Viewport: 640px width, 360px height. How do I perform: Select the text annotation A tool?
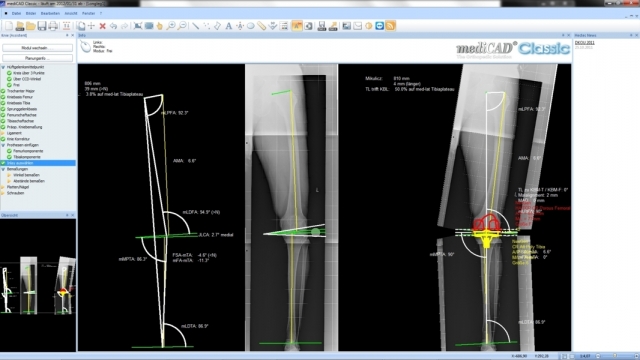pyautogui.click(x=229, y=26)
